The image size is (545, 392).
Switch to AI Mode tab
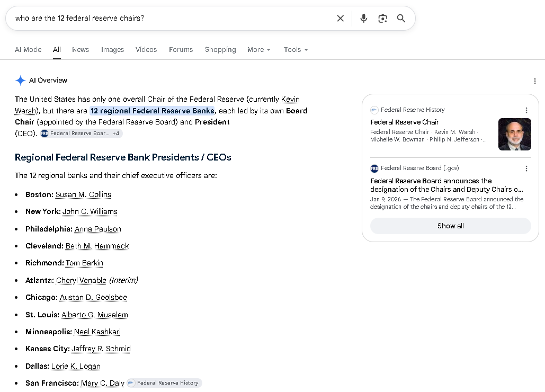28,50
